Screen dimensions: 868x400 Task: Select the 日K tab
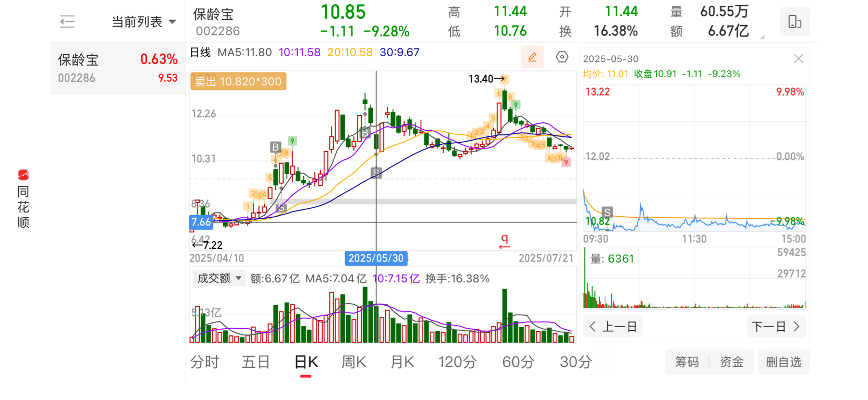click(306, 362)
